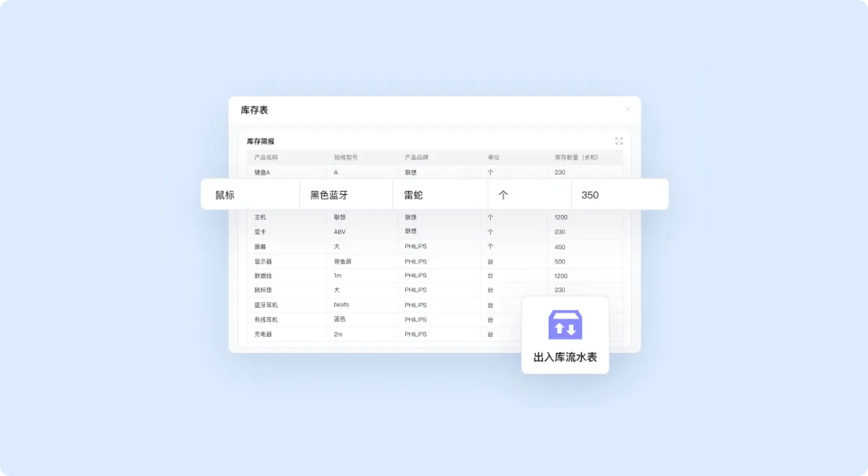Click 1200 quantity in 数据线 row

click(561, 276)
